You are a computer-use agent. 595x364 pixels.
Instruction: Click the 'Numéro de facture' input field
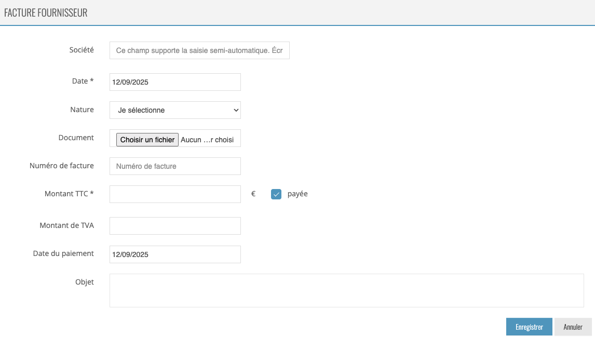(x=175, y=166)
